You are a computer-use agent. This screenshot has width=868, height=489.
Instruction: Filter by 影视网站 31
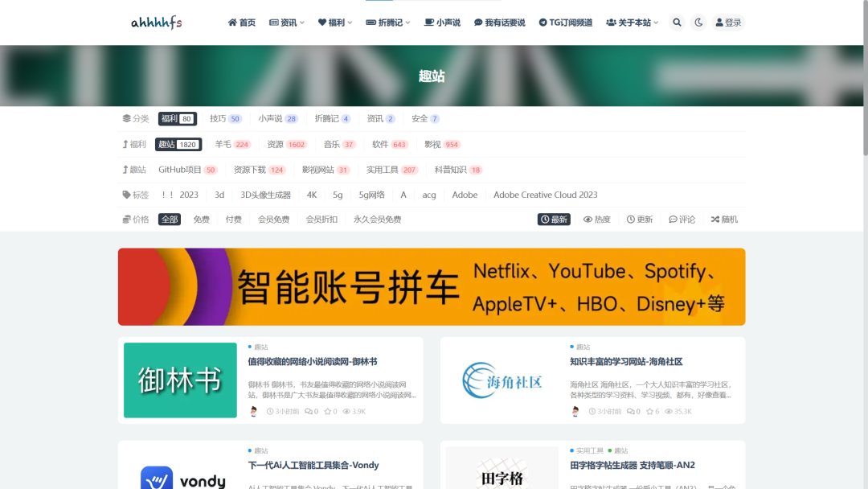[x=326, y=170]
